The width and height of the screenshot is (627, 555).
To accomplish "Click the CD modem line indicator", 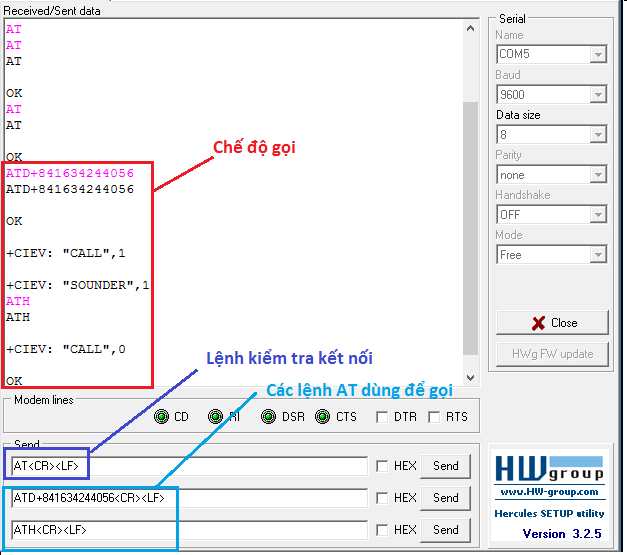I will pos(162,417).
